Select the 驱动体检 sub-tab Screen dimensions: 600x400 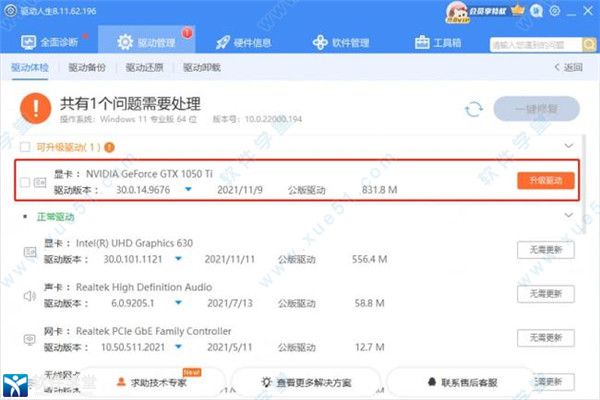click(x=30, y=68)
